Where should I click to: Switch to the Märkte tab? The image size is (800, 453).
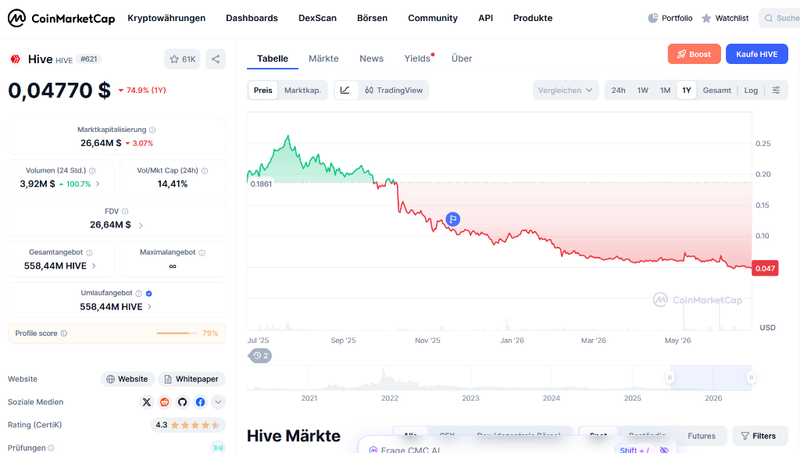pyautogui.click(x=323, y=59)
